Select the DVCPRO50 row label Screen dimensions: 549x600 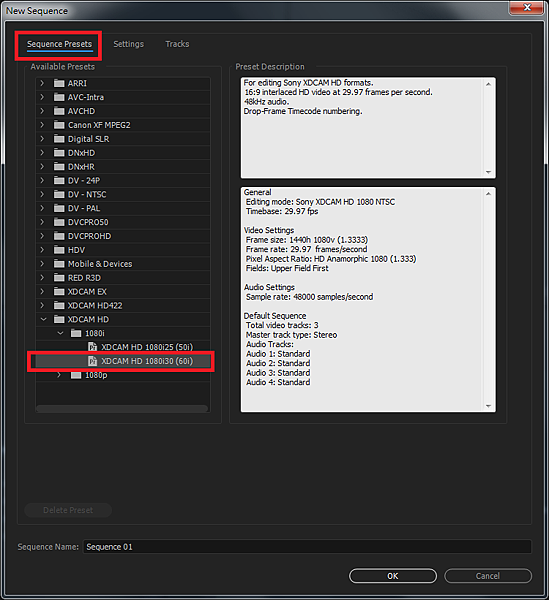click(88, 222)
